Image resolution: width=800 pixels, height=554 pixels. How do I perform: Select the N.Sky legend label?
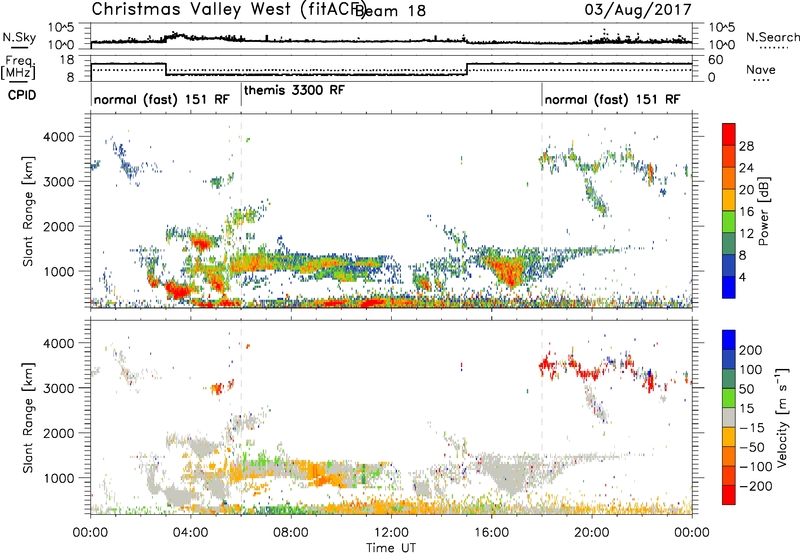pyautogui.click(x=19, y=37)
